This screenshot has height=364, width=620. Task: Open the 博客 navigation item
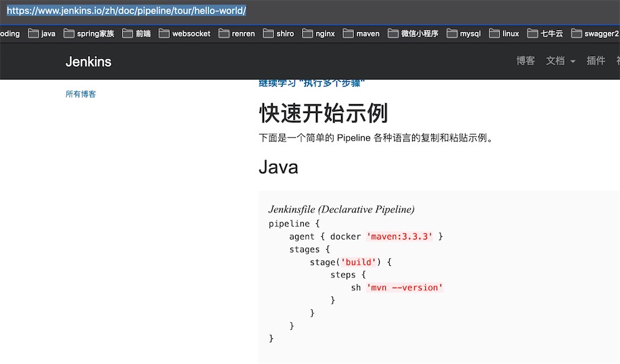pyautogui.click(x=525, y=61)
